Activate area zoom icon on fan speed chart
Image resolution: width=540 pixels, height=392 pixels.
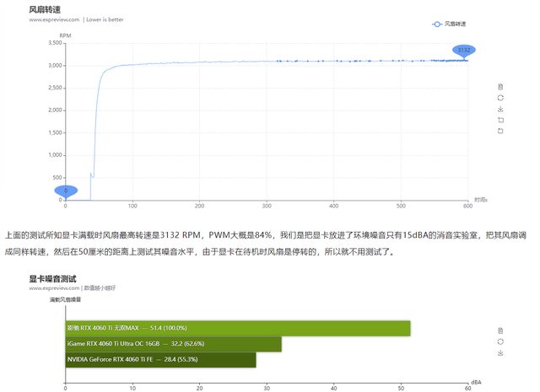click(x=500, y=120)
